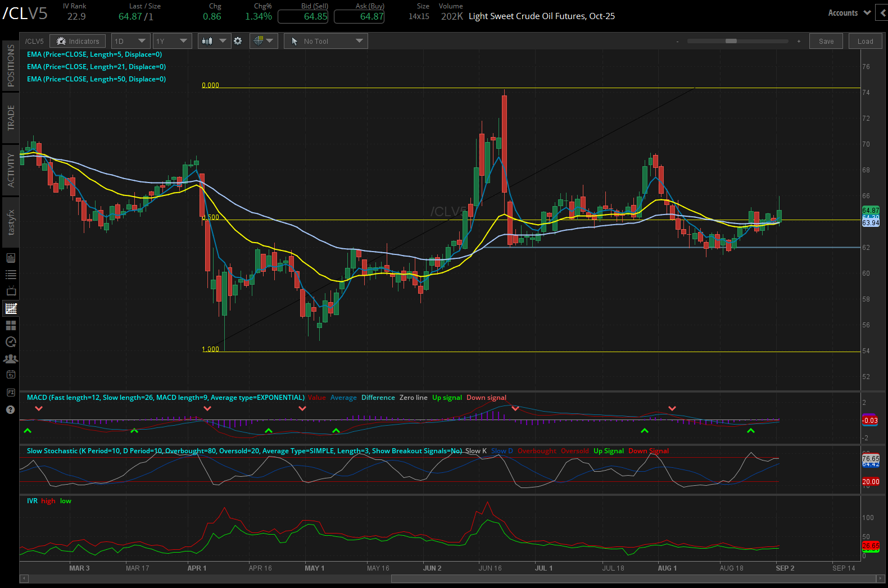Open the 1Y time range dropdown
The image size is (888, 588).
[172, 41]
